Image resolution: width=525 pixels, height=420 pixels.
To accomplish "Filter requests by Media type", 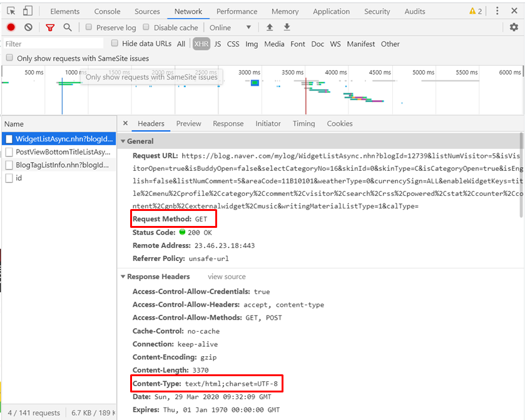I will coord(274,44).
